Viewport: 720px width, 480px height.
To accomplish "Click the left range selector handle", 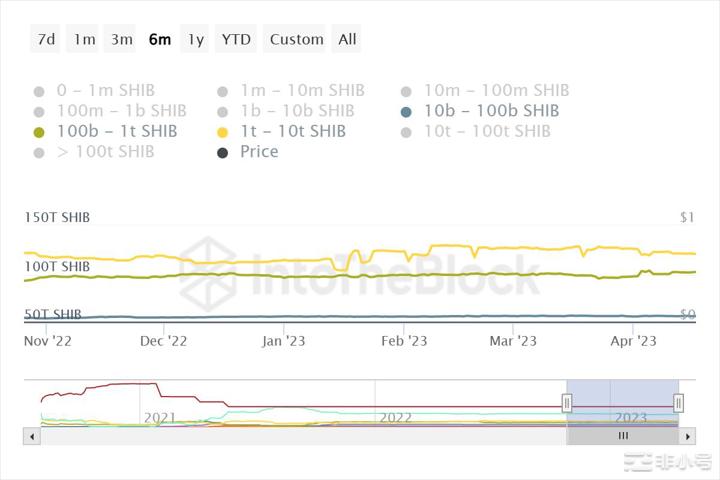I will pos(567,403).
